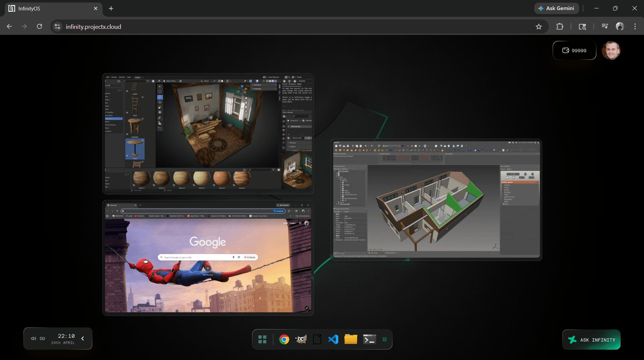The height and width of the screenshot is (360, 644).
Task: Open Blender's Object Mode dropdown
Action: coord(171,81)
